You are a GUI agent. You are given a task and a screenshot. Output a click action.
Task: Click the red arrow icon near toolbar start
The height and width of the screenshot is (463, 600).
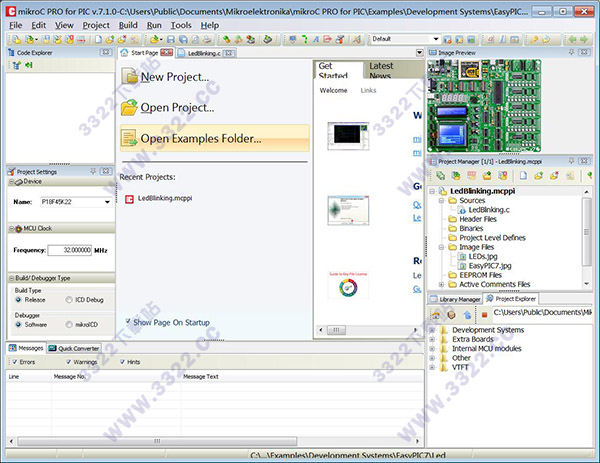click(x=81, y=39)
